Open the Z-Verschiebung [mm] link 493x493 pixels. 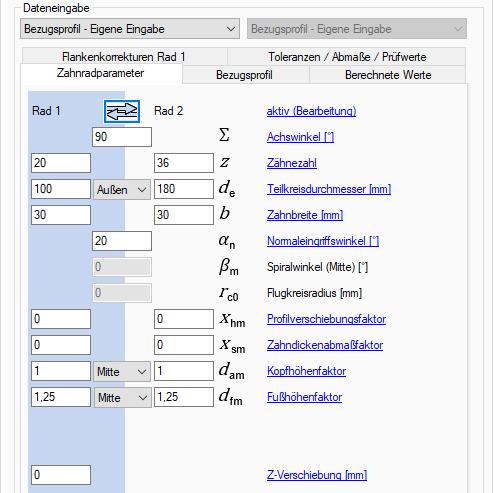pos(317,475)
